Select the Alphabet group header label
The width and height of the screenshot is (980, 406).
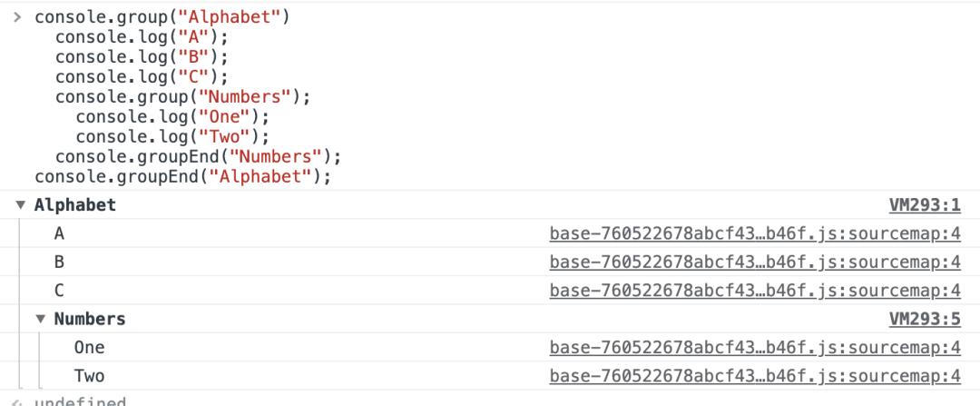click(x=75, y=205)
